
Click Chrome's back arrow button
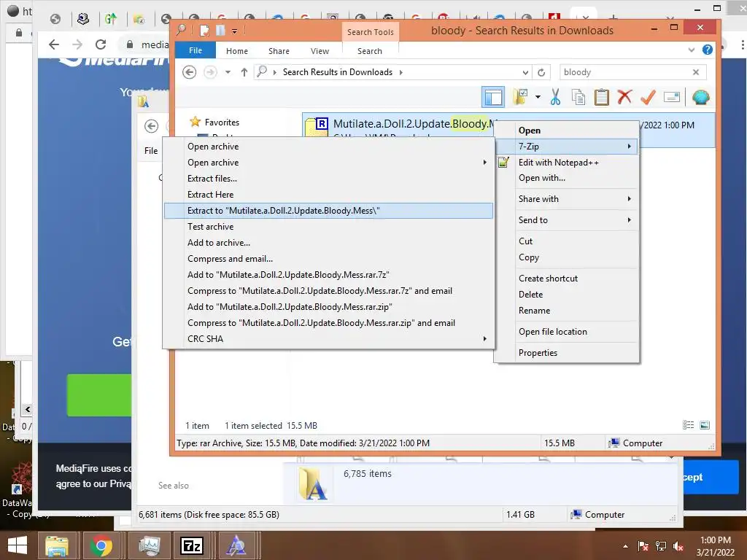[54, 44]
